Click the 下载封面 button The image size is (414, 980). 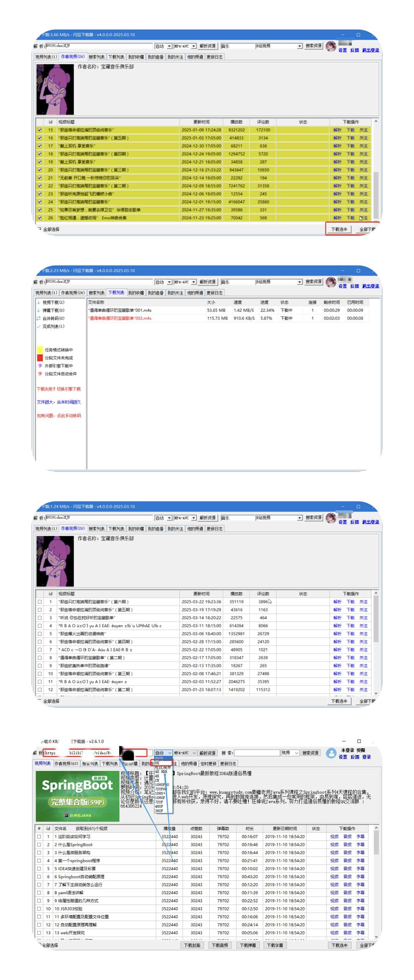(x=192, y=945)
